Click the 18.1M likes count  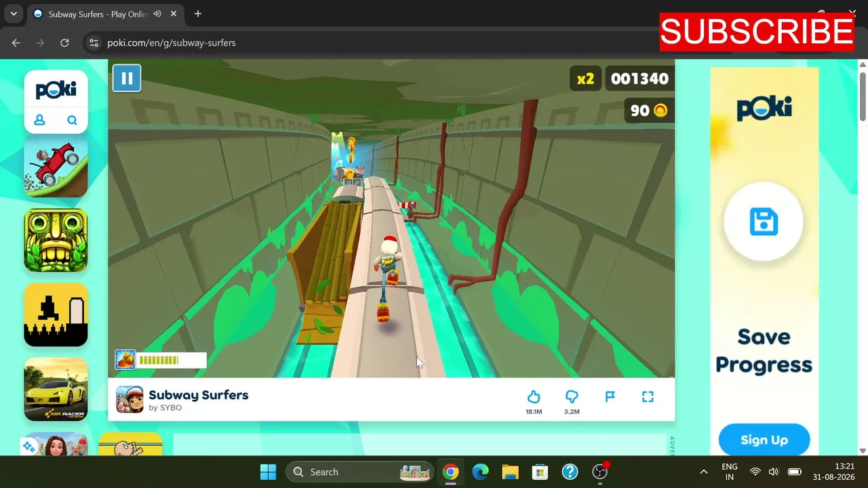534,411
